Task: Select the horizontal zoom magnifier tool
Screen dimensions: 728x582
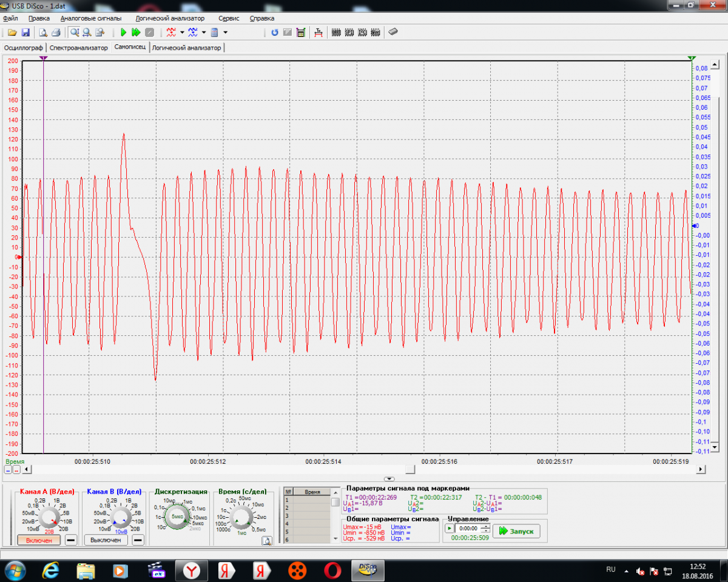Action: point(87,32)
